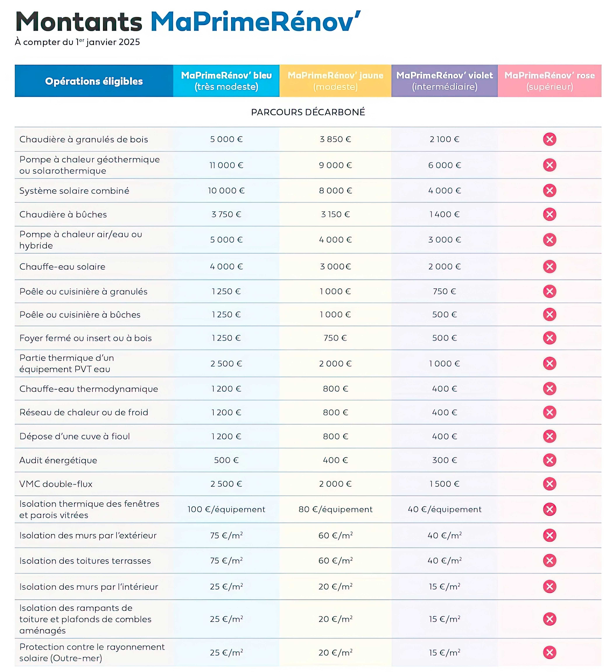Click the red X for Audit énergétique
This screenshot has width=616, height=672.
pos(549,460)
